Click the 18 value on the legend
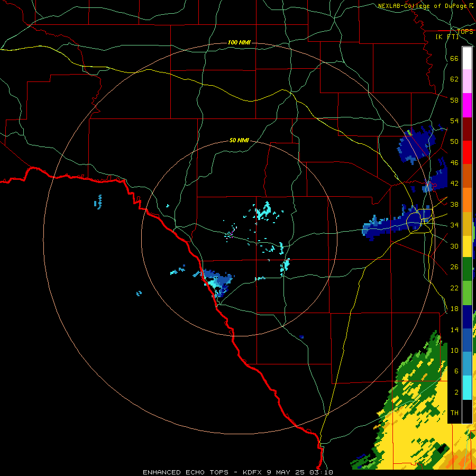Image resolution: width=476 pixels, height=476 pixels. tap(454, 309)
